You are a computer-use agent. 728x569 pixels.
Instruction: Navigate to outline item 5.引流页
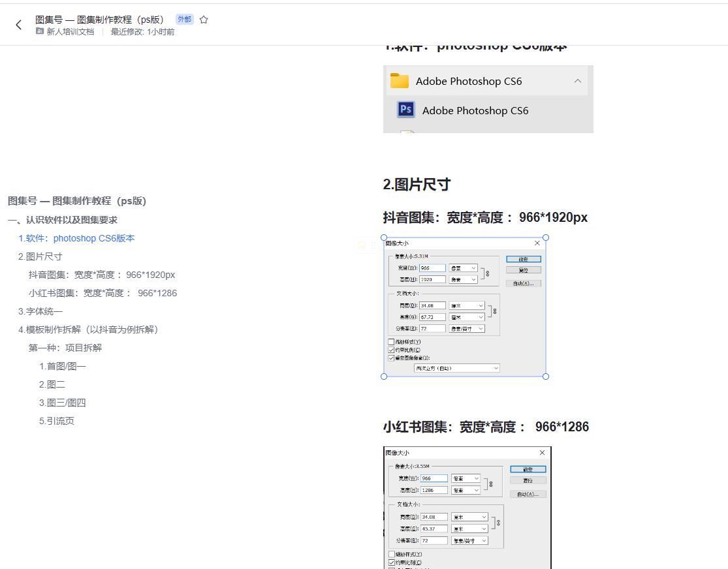pos(57,421)
